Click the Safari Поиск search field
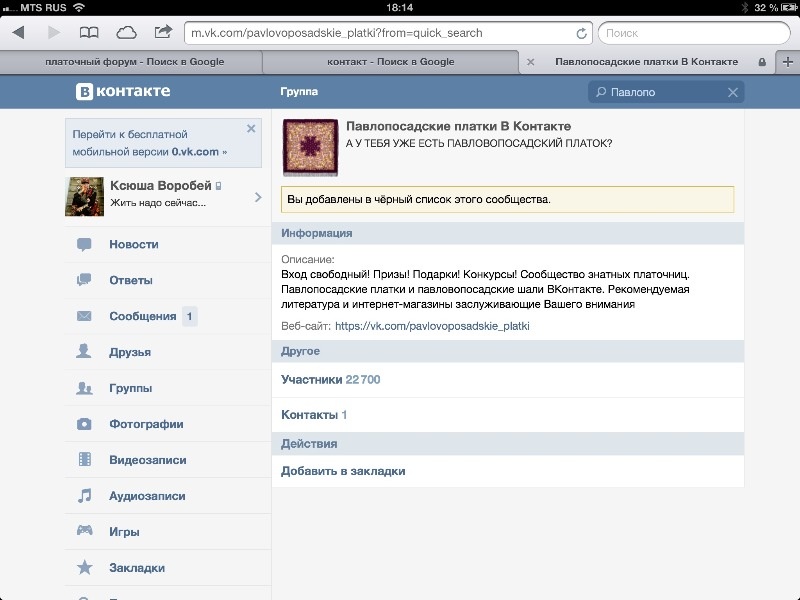The width and height of the screenshot is (800, 600). 694,33
